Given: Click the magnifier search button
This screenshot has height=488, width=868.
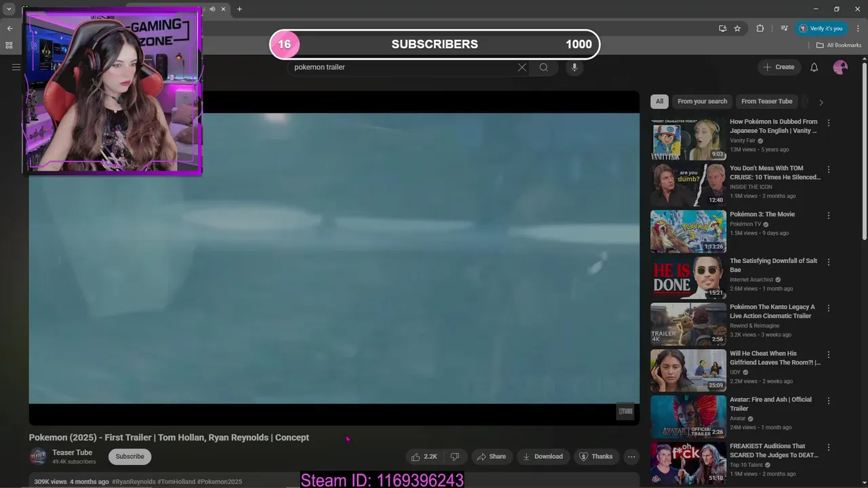Looking at the screenshot, I should pos(544,67).
